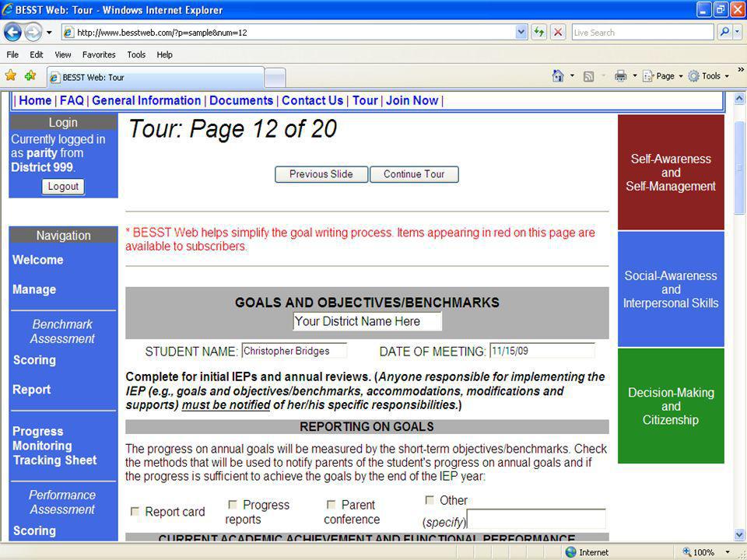Click the Add to Favorites icon
Viewport: 747px width, 560px height.
click(x=30, y=75)
